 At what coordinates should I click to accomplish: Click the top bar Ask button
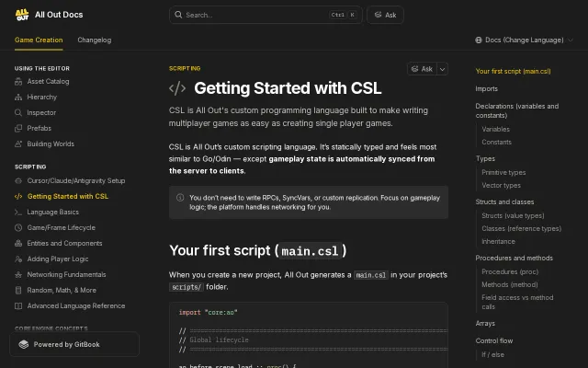(385, 15)
